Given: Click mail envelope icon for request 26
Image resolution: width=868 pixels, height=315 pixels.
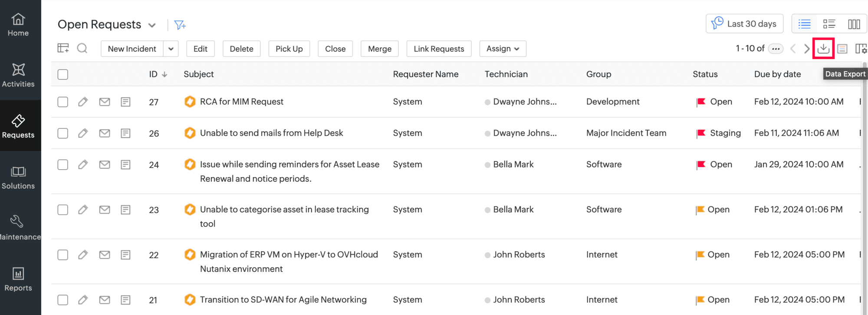Looking at the screenshot, I should pos(105,133).
